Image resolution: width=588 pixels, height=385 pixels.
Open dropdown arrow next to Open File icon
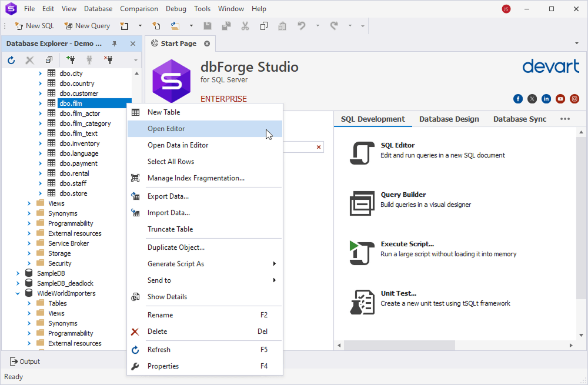pos(191,26)
